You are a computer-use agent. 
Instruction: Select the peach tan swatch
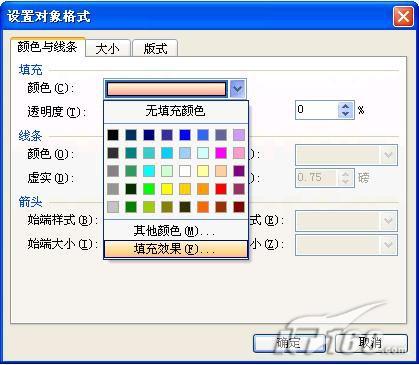pos(221,171)
